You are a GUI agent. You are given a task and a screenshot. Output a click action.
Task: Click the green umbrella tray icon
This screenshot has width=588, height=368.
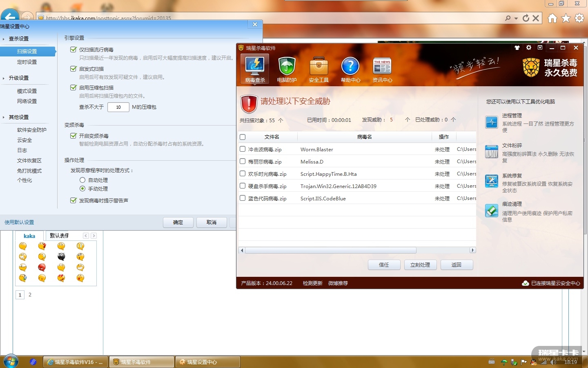click(504, 362)
